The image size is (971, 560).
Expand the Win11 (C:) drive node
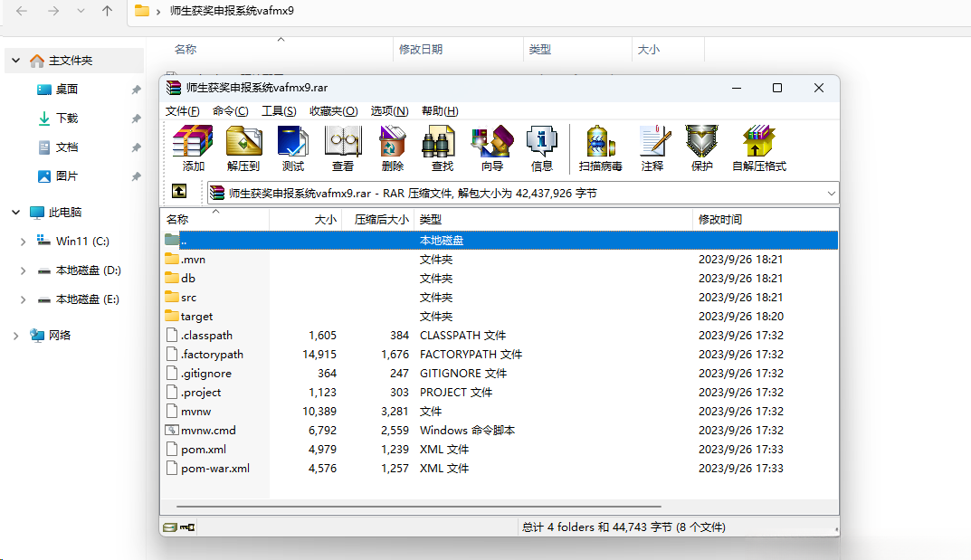tap(23, 242)
